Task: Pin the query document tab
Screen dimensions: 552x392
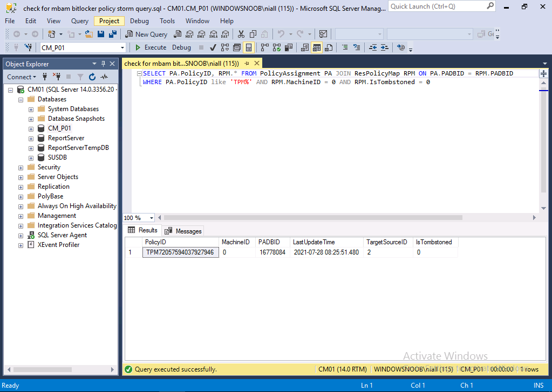Action: pos(247,63)
